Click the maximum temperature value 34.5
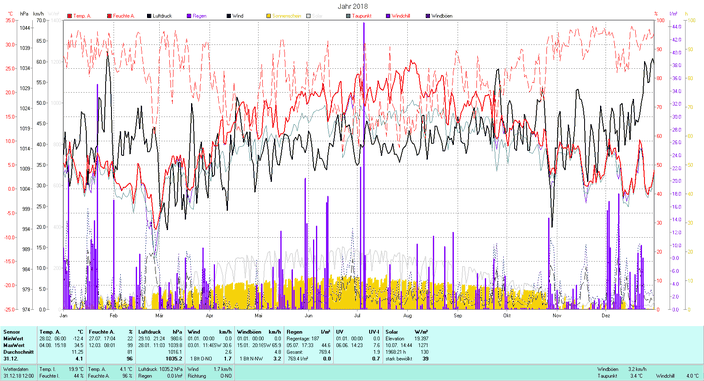704x381 pixels. tap(79, 346)
